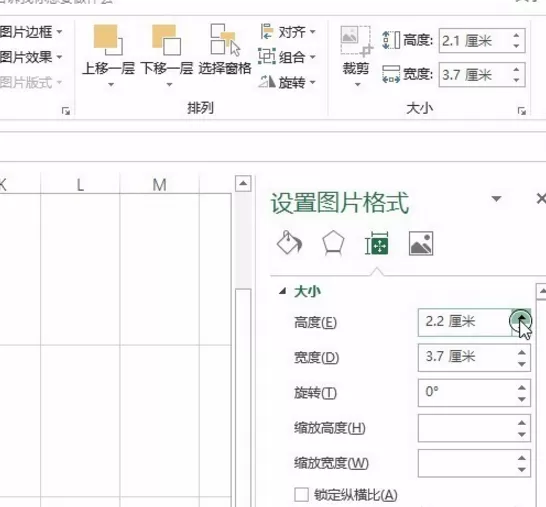Click the Send Backward (下移一层) icon
This screenshot has height=507, width=546.
[166, 40]
